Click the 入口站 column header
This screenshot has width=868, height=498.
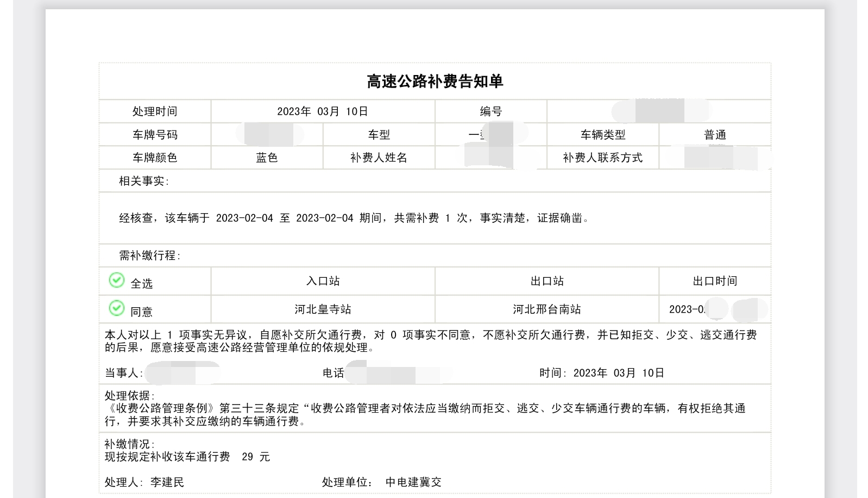[323, 281]
